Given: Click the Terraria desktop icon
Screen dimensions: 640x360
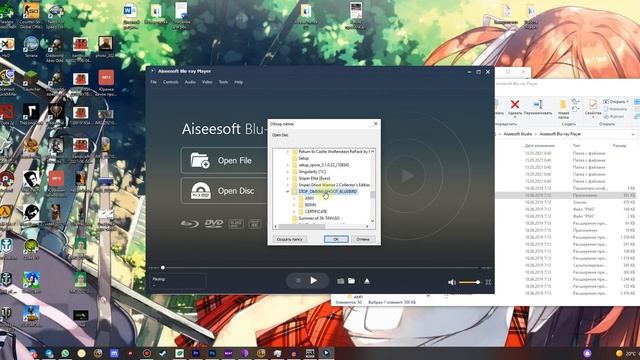Looking at the screenshot, I should click(31, 47).
